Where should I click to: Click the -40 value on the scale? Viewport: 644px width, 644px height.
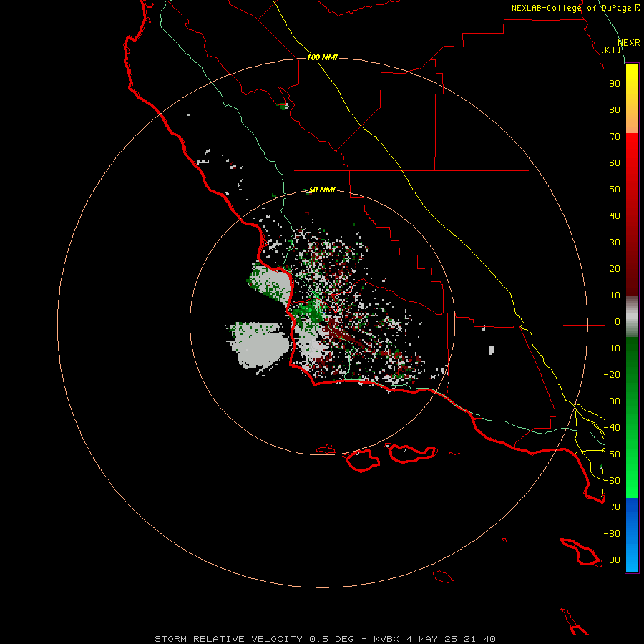pyautogui.click(x=612, y=428)
